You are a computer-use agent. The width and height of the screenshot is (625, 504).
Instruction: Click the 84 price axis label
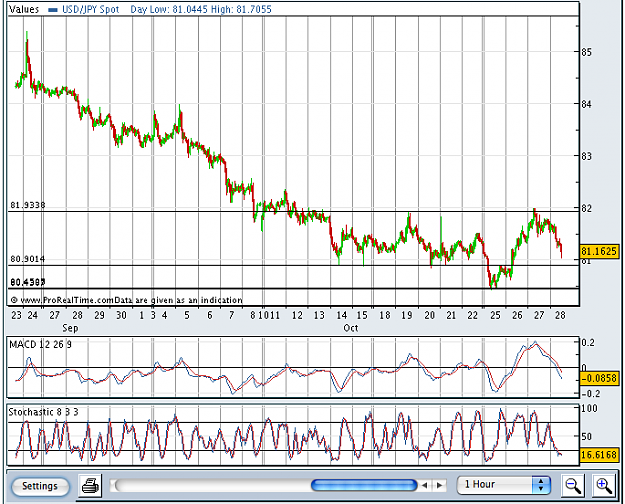(586, 104)
